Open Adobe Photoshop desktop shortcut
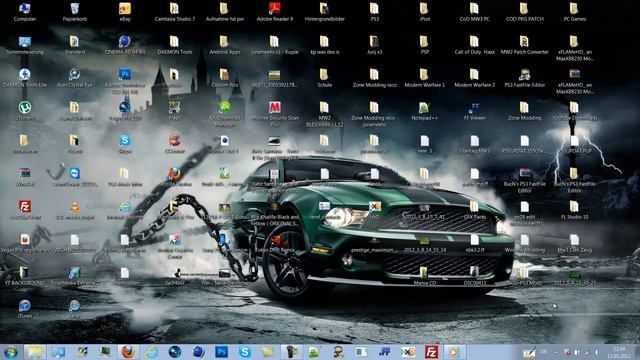 click(x=124, y=80)
